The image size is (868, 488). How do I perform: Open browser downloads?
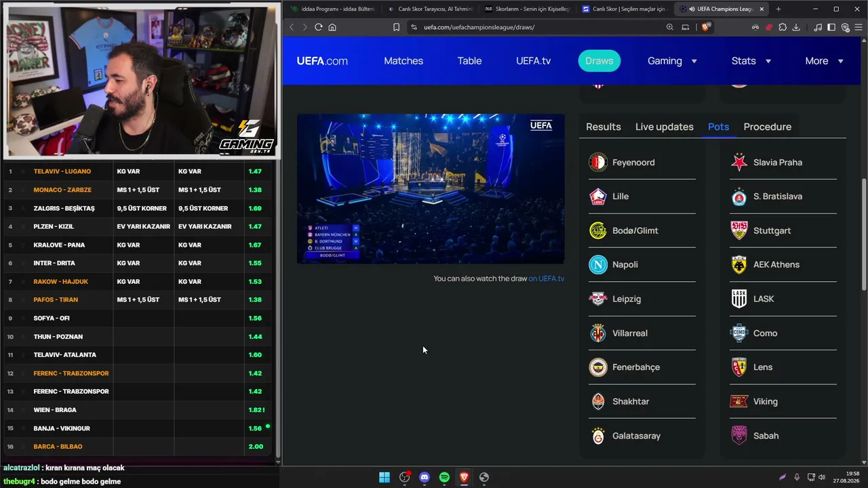click(796, 27)
